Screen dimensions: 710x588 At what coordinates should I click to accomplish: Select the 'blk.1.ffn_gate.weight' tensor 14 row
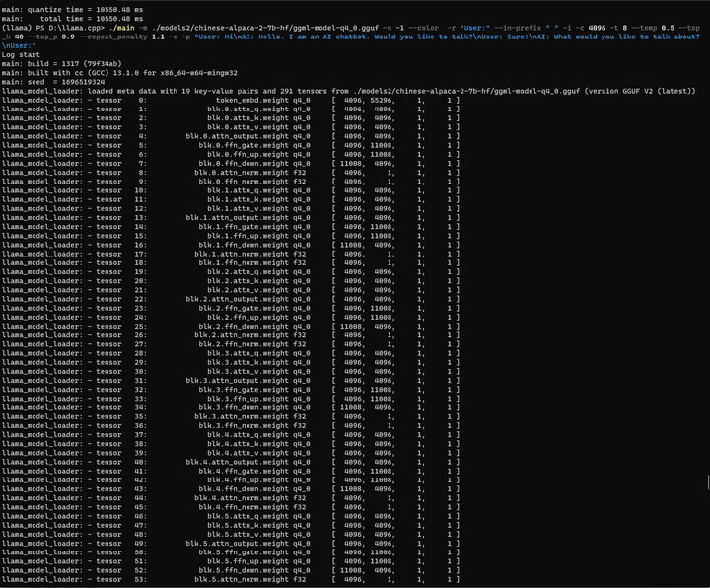tap(231, 227)
